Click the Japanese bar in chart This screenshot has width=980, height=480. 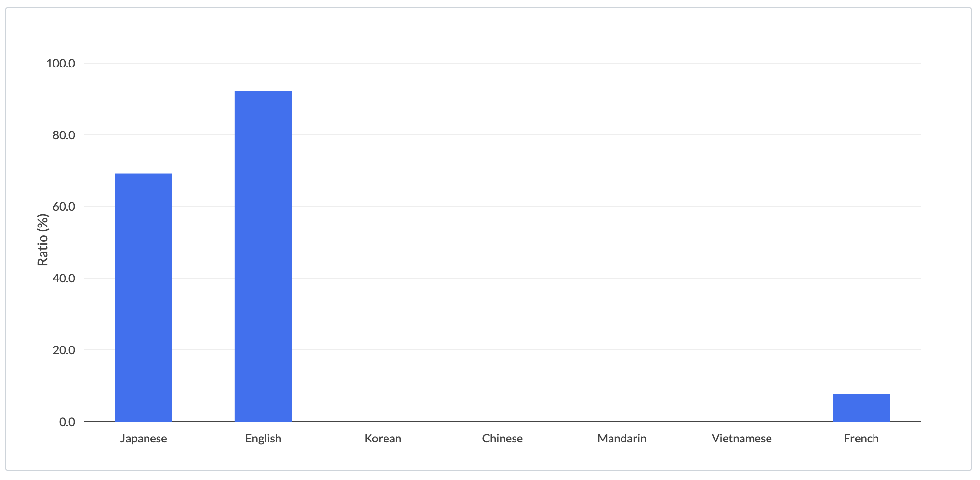(x=144, y=298)
